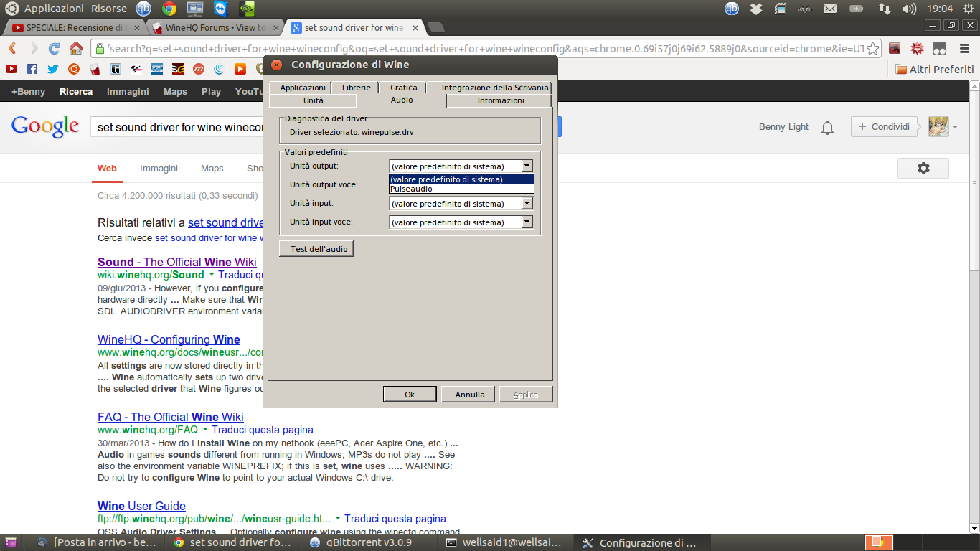Open the YouTube bookmark icon

[11, 69]
